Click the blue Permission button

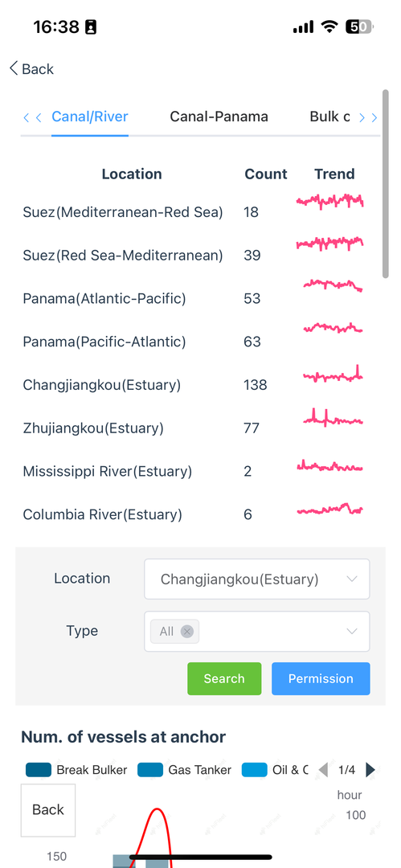tap(321, 678)
